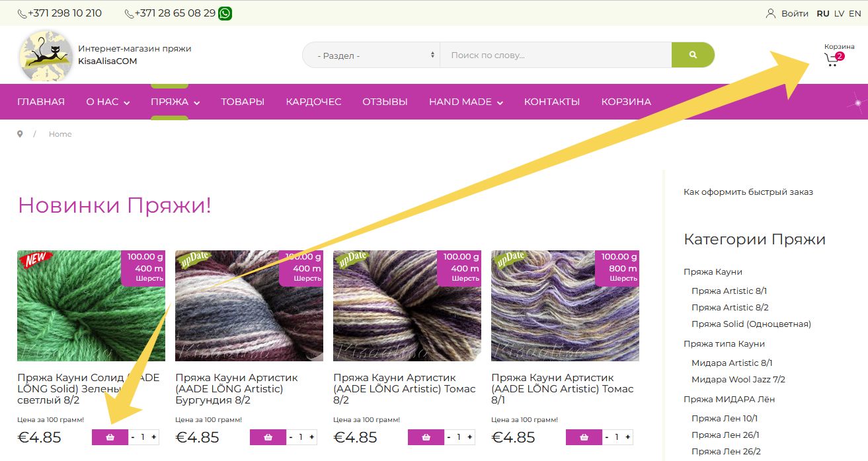This screenshot has width=868, height=461.
Task: Open Пряжа Лен 10/1 category
Action: (x=725, y=418)
